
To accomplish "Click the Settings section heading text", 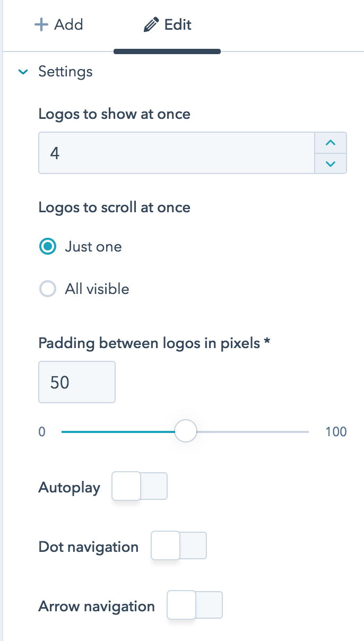I will (65, 72).
